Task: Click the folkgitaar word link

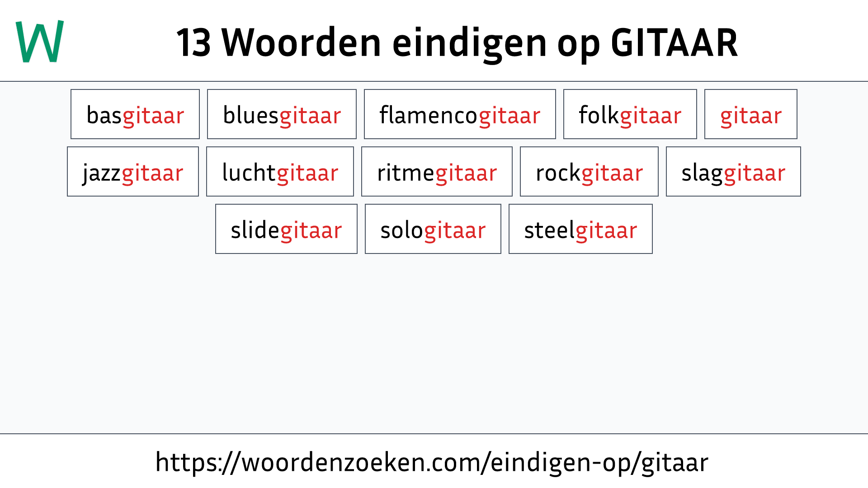Action: point(629,114)
